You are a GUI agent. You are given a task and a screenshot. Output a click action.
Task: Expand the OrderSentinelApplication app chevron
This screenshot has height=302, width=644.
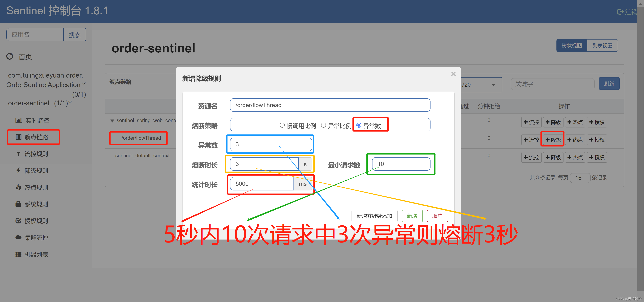(x=84, y=84)
